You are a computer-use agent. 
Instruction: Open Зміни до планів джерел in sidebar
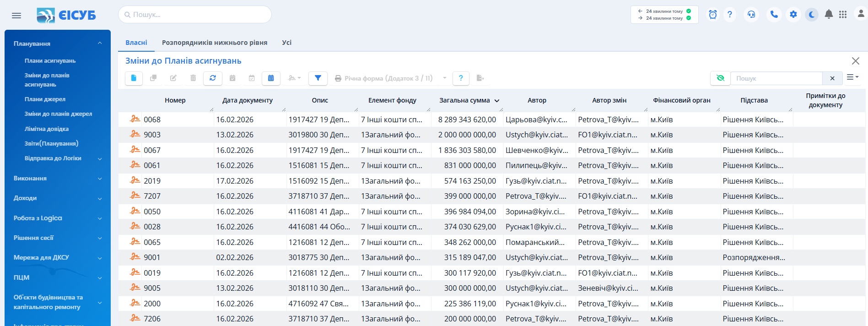click(x=58, y=114)
